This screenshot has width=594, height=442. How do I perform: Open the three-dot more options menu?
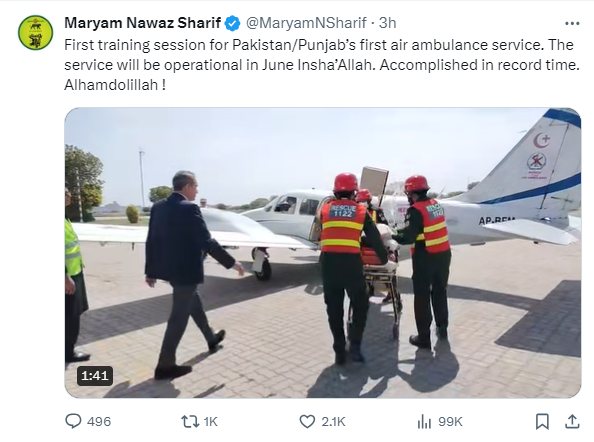[572, 23]
